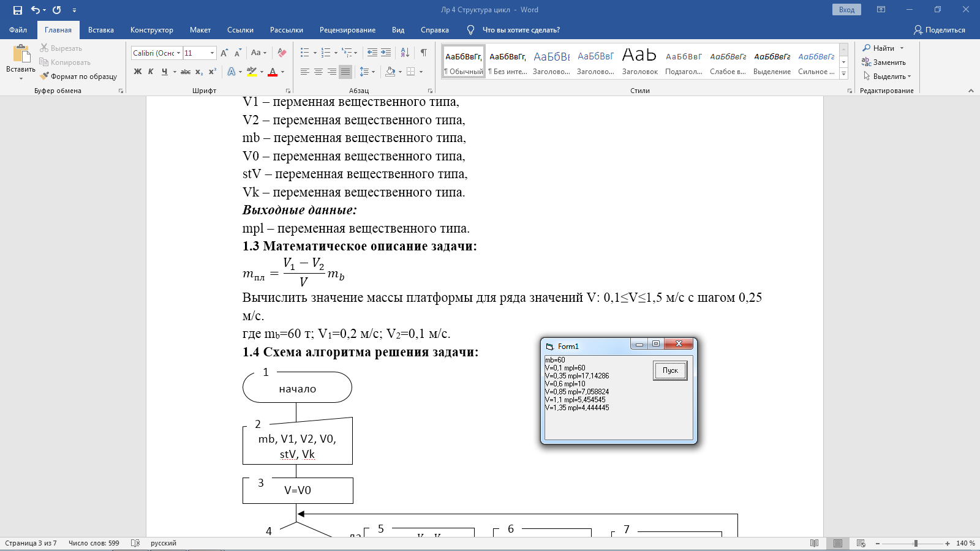Open Clipboard group dialog launcher
Viewport: 980px width, 551px height.
(121, 91)
